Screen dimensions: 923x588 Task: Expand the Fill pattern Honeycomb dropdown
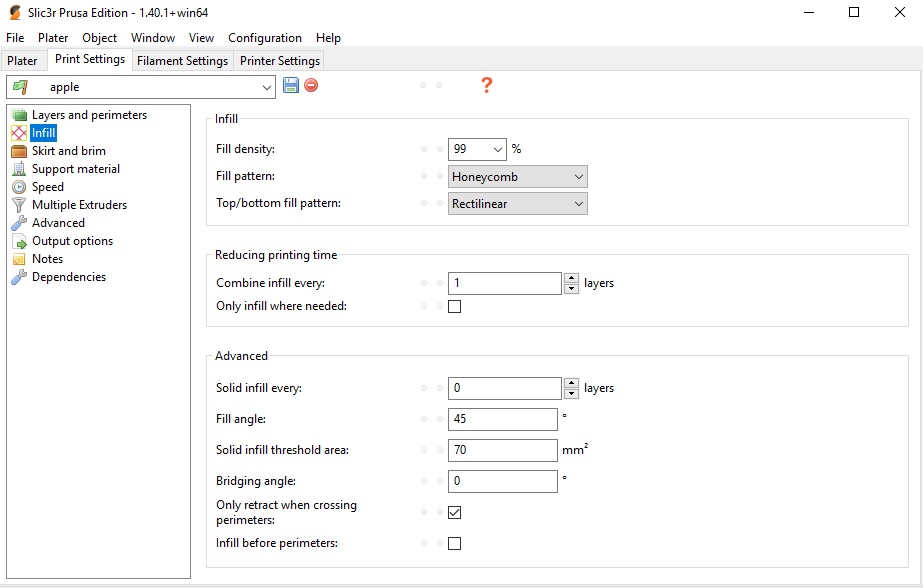(518, 177)
